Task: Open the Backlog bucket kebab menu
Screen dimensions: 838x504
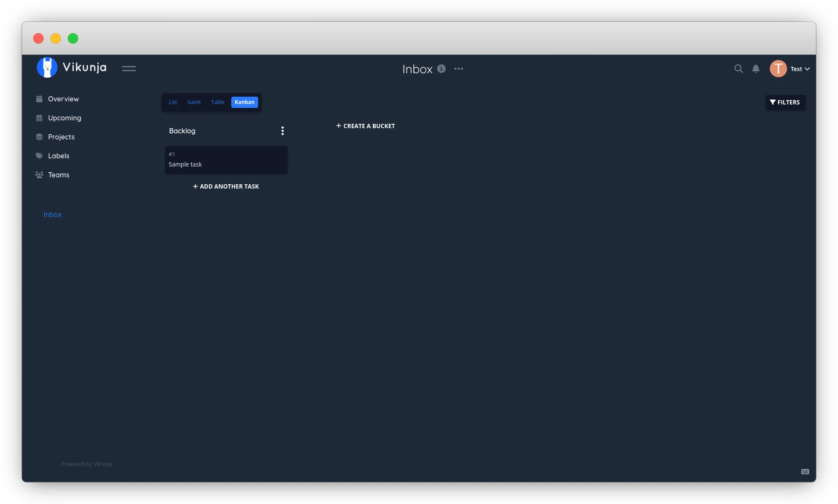Action: click(283, 131)
